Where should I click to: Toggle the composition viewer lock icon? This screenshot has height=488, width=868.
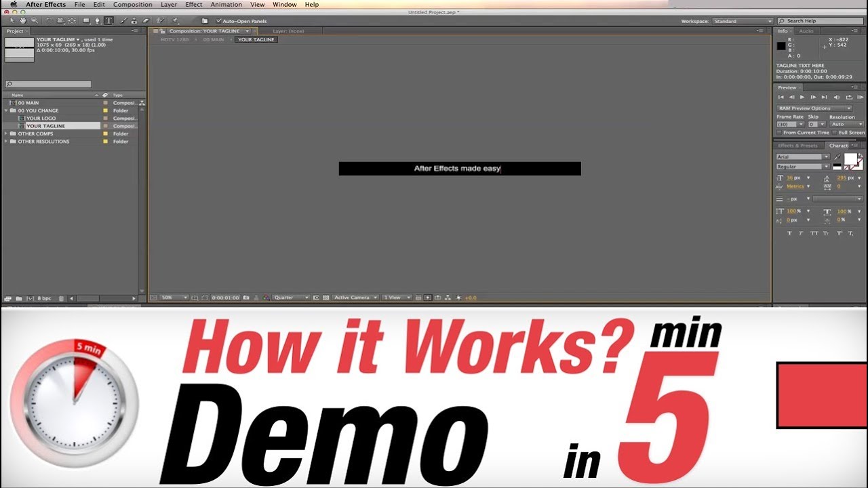(x=163, y=31)
